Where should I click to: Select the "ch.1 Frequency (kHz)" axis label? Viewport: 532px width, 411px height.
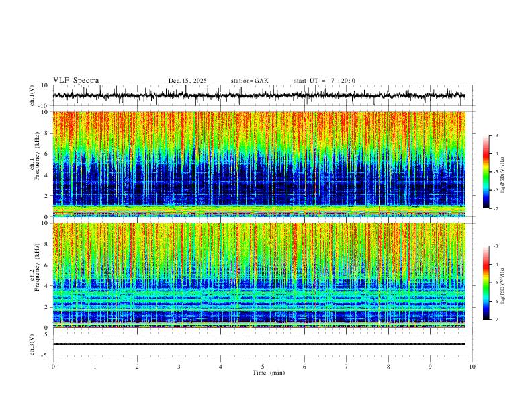point(36,156)
